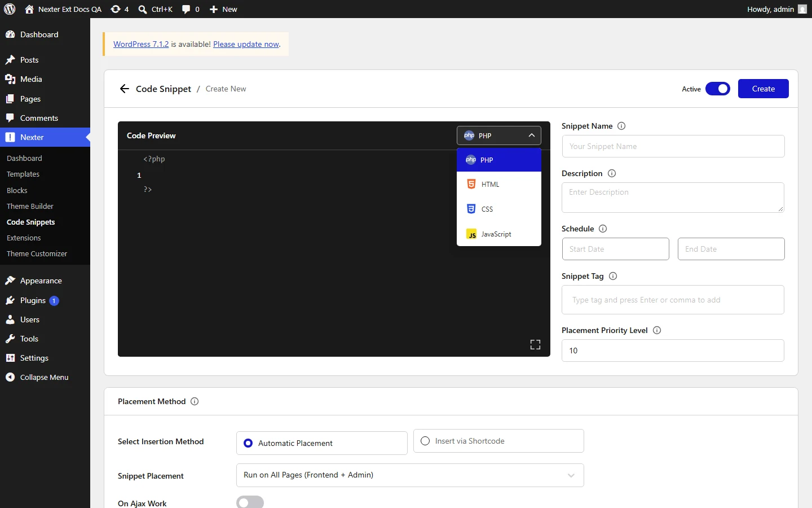
Task: Choose CSS from the language list
Action: coord(499,209)
